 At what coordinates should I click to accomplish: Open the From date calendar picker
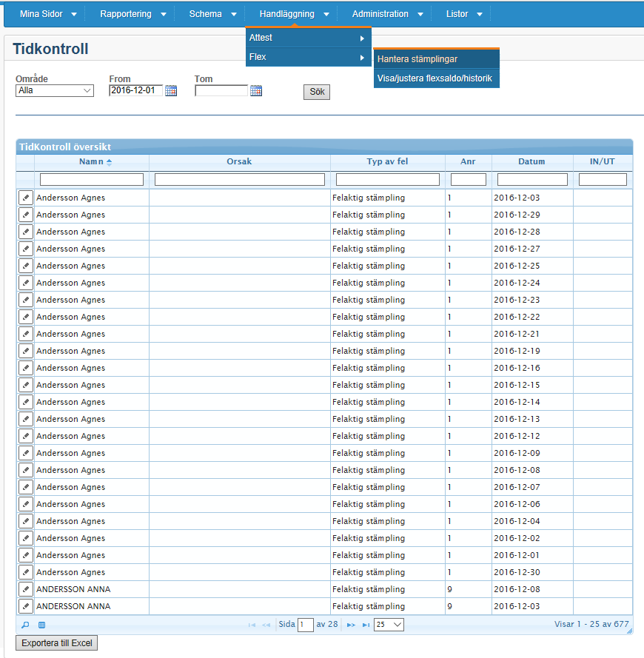click(171, 91)
